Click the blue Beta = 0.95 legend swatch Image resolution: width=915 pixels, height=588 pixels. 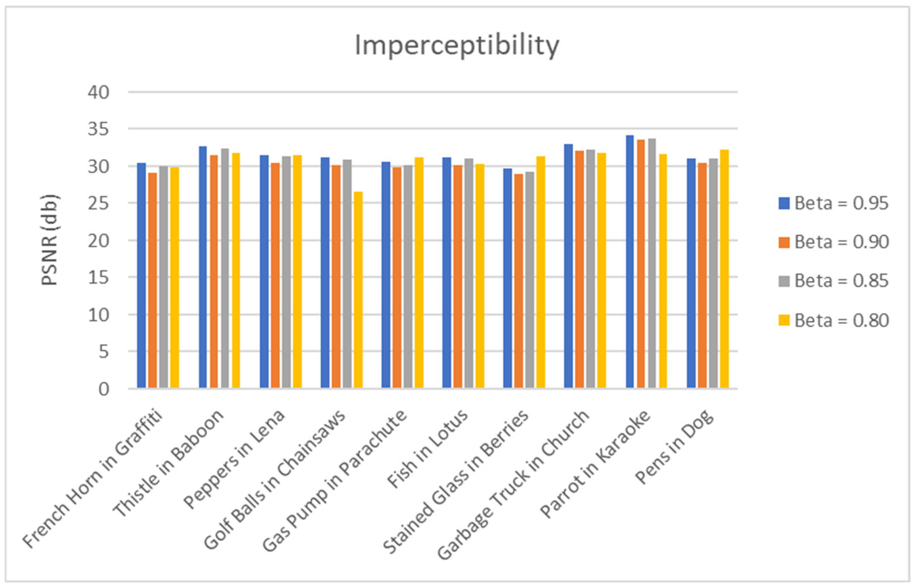pos(784,203)
